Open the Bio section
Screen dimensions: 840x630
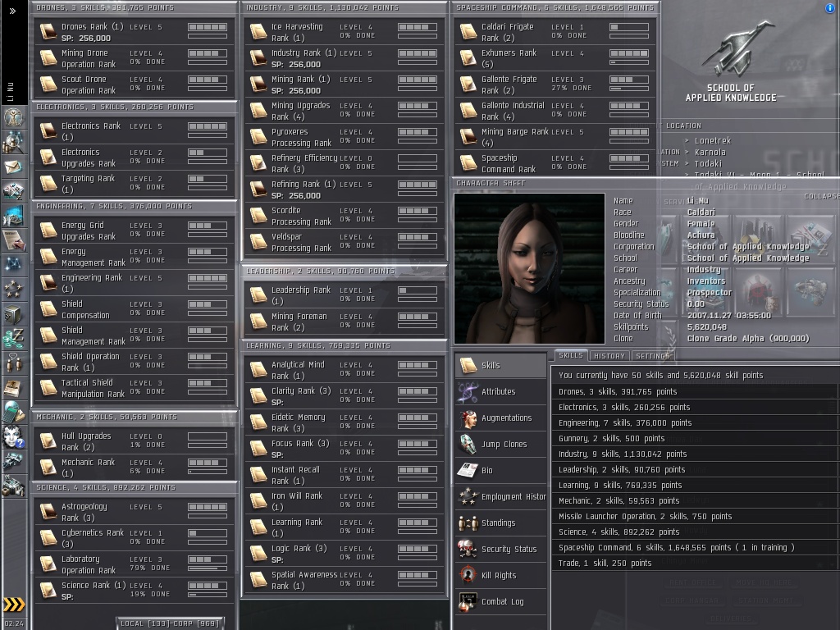point(500,470)
